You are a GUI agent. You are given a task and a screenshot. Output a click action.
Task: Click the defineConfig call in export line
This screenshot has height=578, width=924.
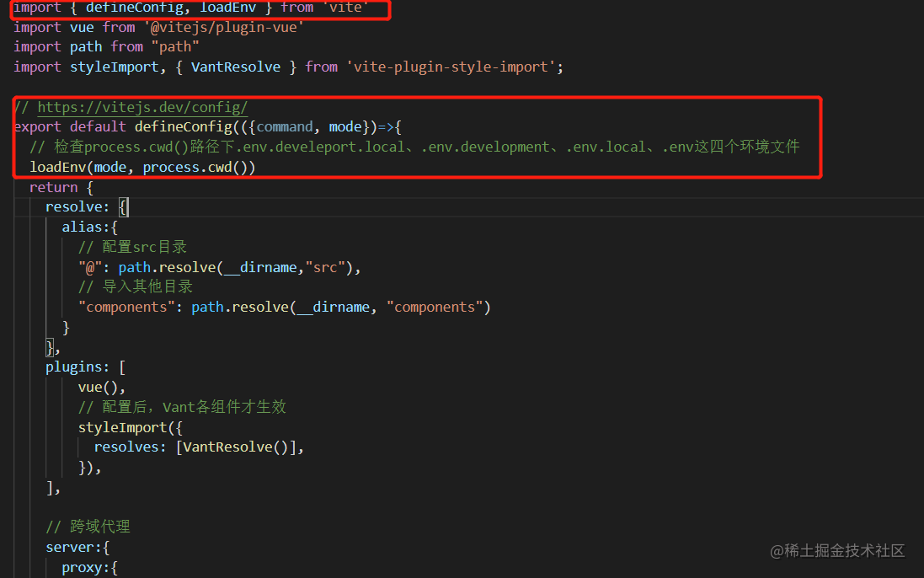pos(184,126)
